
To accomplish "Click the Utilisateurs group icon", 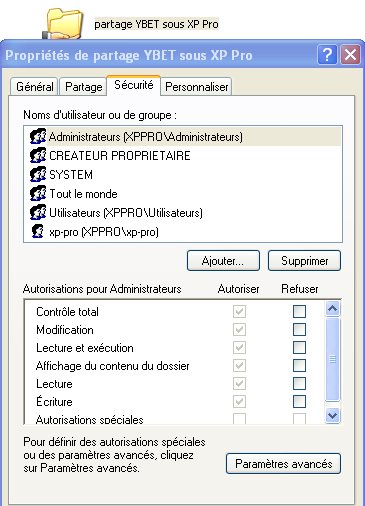I will point(38,213).
